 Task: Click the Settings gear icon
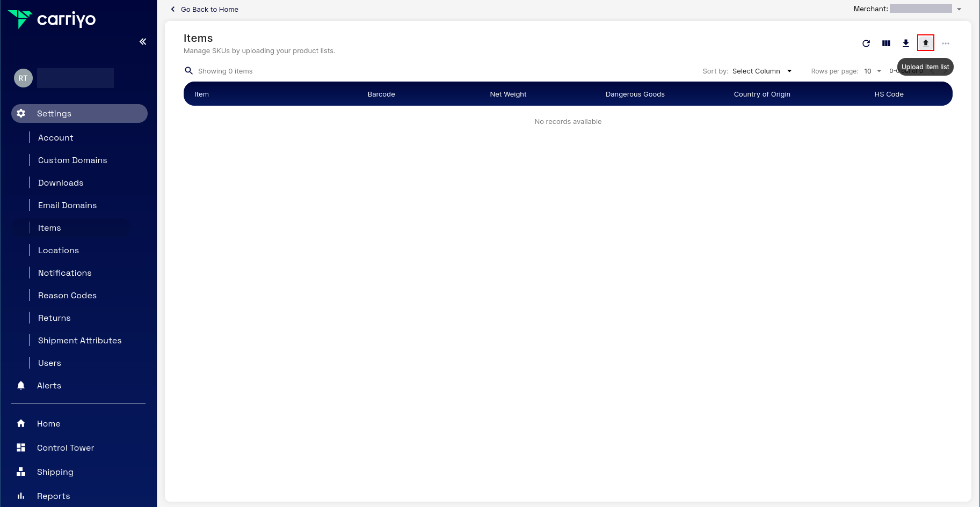(x=21, y=113)
